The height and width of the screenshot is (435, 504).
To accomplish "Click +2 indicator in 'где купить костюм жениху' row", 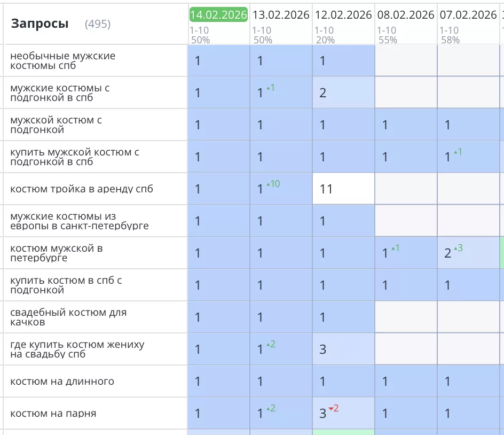I will click(x=271, y=344).
